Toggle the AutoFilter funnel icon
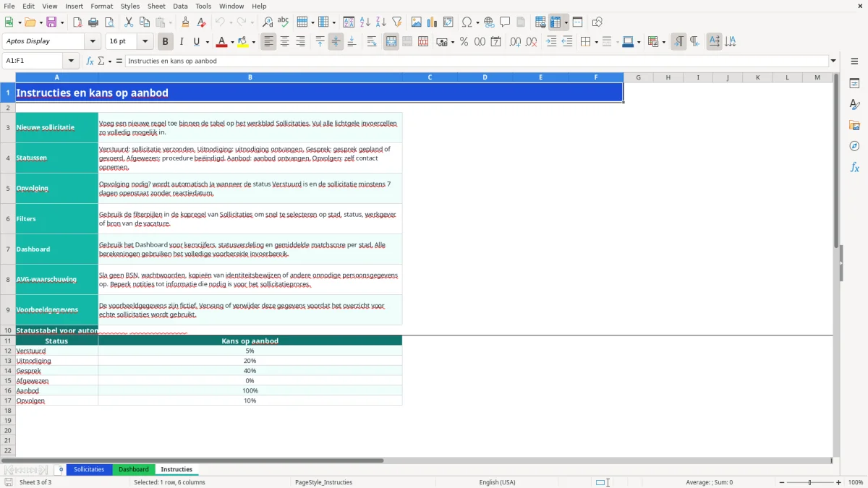The image size is (868, 488). [397, 22]
